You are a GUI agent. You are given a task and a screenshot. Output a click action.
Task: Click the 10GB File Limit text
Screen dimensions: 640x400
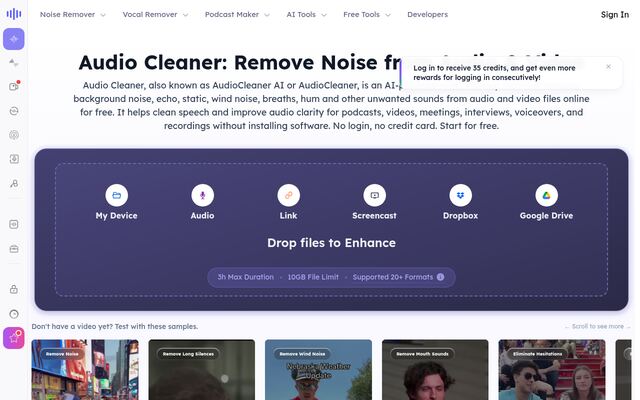(x=313, y=277)
